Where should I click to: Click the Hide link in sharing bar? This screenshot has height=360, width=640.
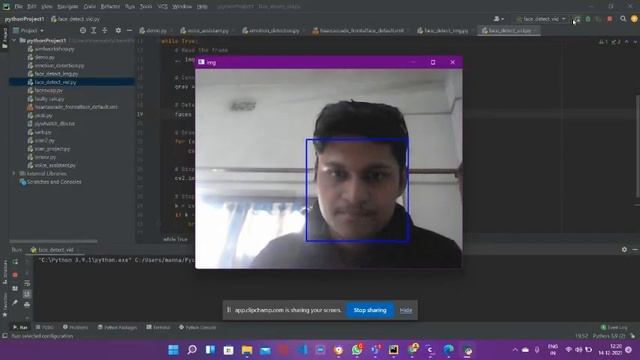pos(406,310)
